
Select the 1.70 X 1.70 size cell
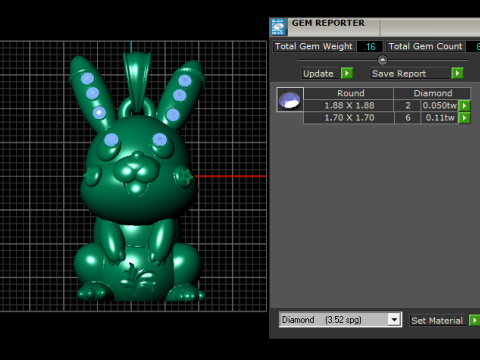tap(349, 118)
